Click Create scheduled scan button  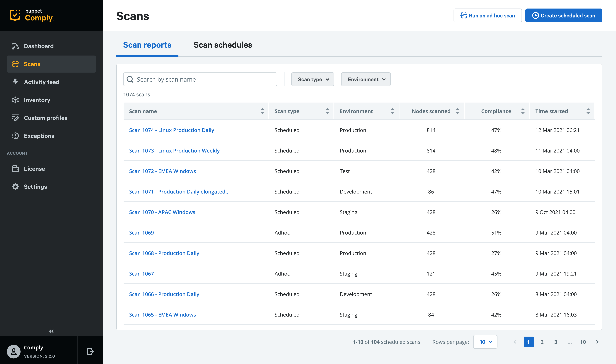563,16
